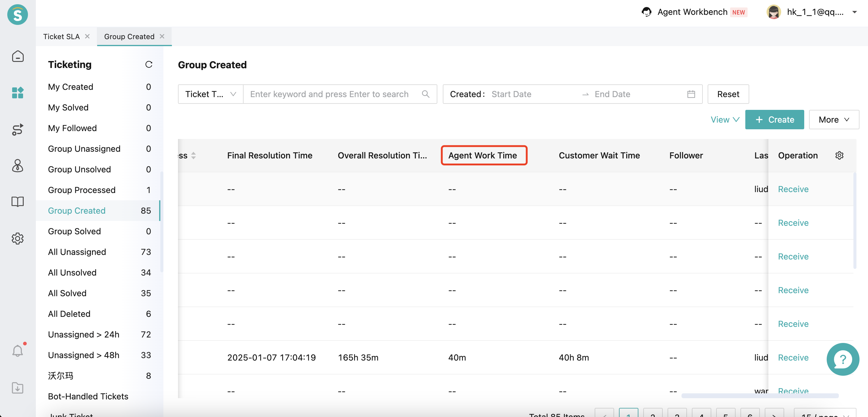Sort by the column sort arrows
The image size is (868, 417).
[193, 155]
